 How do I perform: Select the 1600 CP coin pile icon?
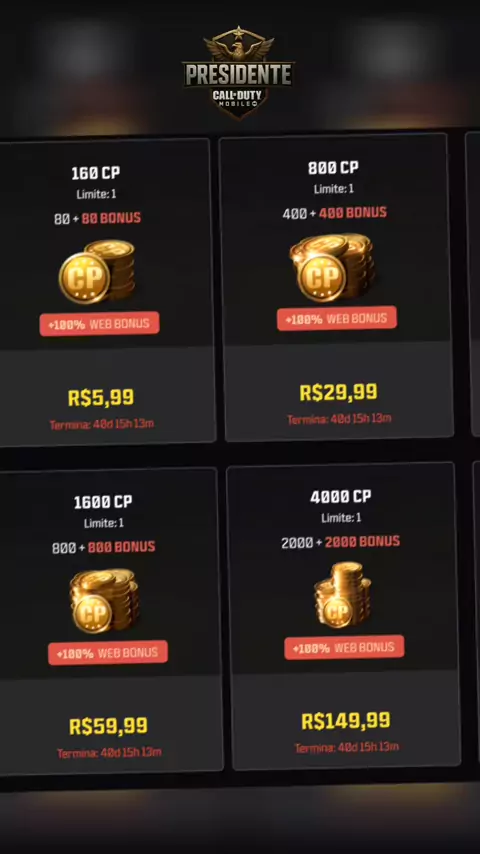tap(105, 601)
